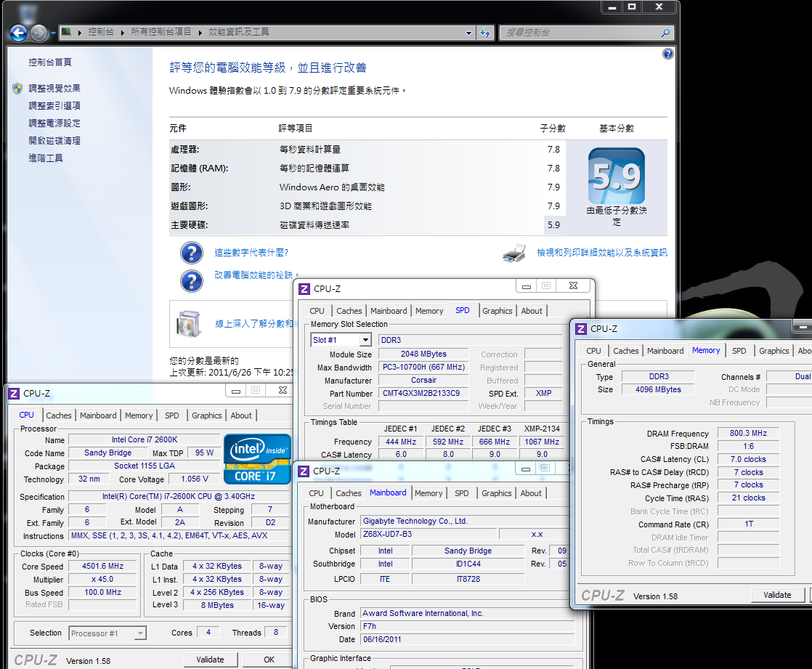The width and height of the screenshot is (812, 669).
Task: Click the 所有控制台項目 breadcrumb segment
Action: (161, 32)
